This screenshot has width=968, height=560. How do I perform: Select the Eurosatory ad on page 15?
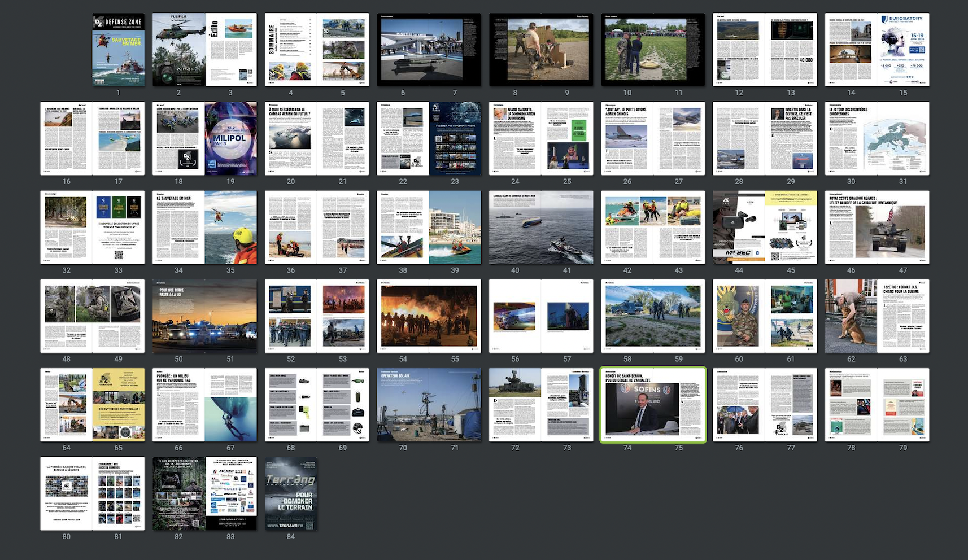pyautogui.click(x=903, y=50)
